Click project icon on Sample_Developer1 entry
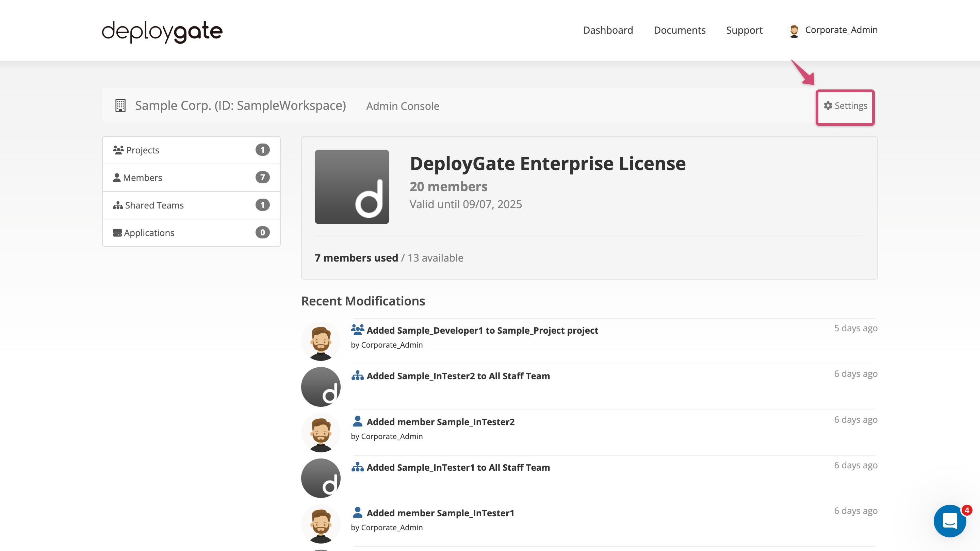Viewport: 980px width, 551px height. pos(357,329)
